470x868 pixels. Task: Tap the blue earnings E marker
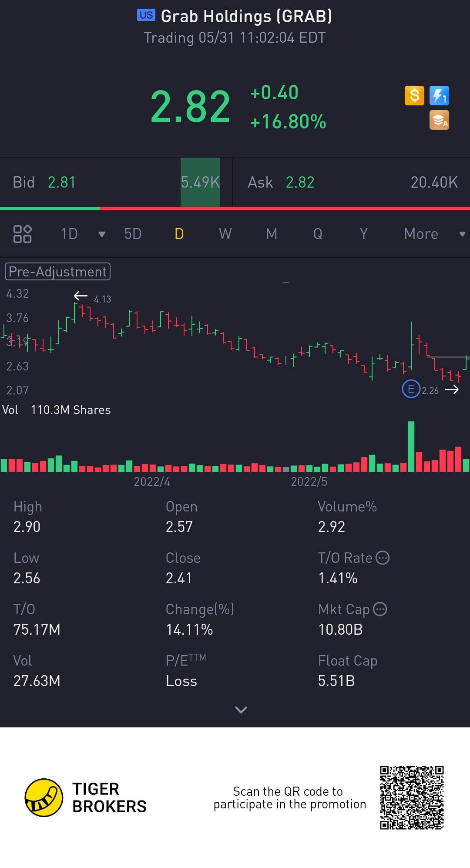(x=411, y=389)
